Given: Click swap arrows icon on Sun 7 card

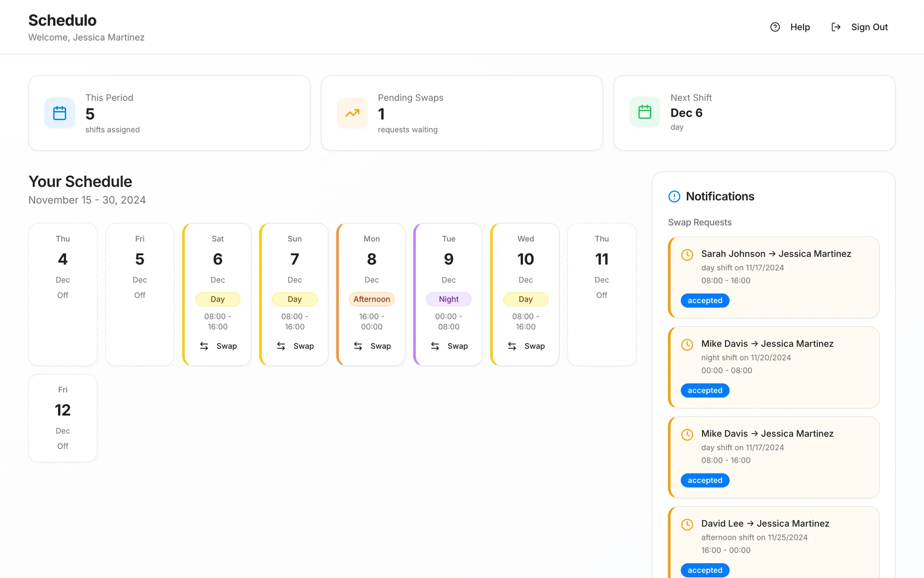Looking at the screenshot, I should (281, 346).
